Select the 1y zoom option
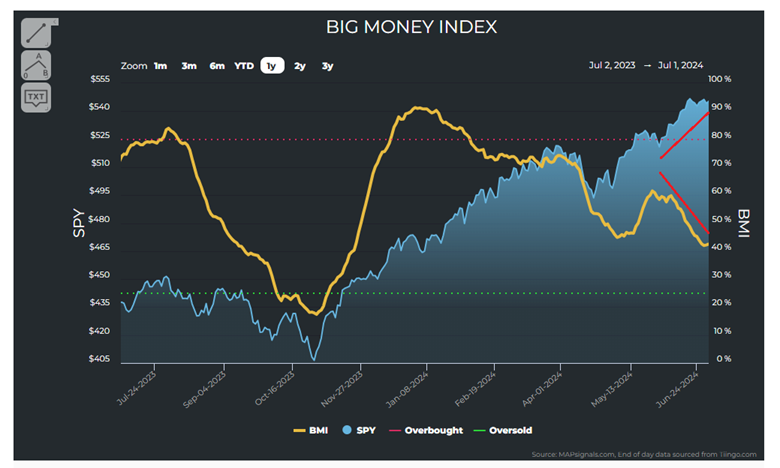The height and width of the screenshot is (468, 780). (271, 66)
